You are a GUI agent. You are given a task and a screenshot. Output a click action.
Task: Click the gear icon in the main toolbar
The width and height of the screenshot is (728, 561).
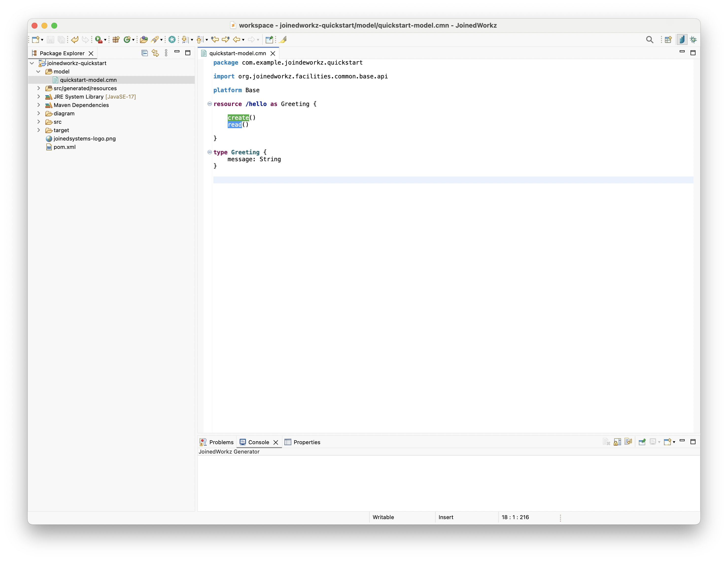pos(172,40)
